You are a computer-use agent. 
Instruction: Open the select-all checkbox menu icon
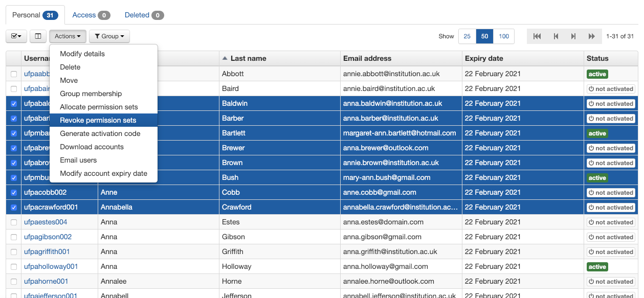[16, 36]
